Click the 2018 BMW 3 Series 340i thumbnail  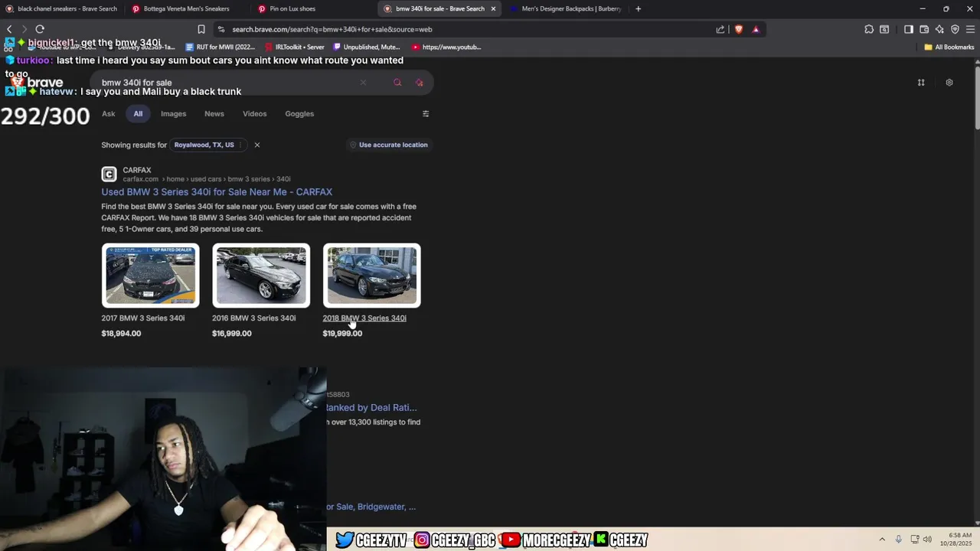coord(372,275)
